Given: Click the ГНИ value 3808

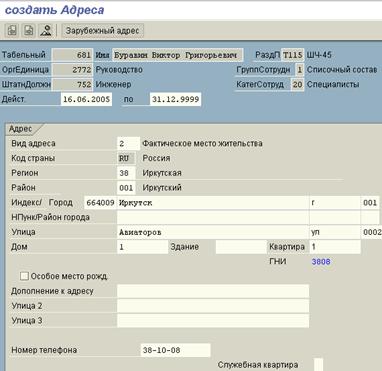Looking at the screenshot, I should click(321, 262).
